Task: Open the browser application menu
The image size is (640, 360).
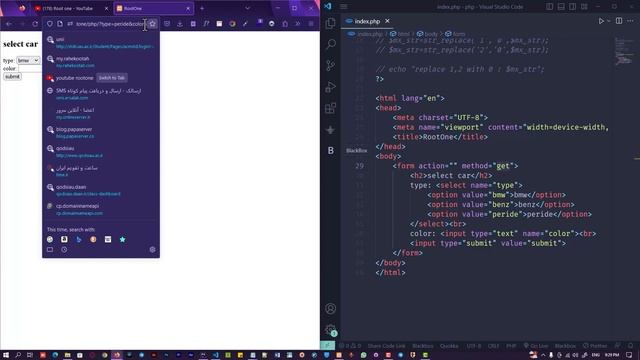Action: pos(311,24)
